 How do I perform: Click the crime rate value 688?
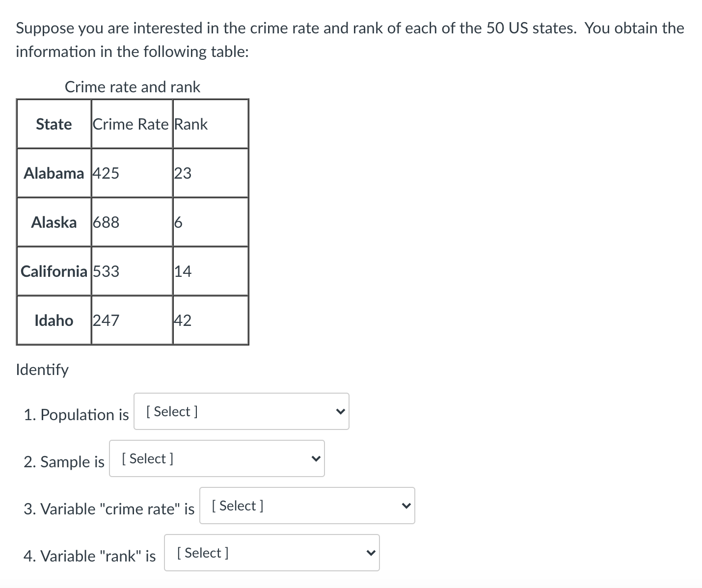pyautogui.click(x=106, y=222)
